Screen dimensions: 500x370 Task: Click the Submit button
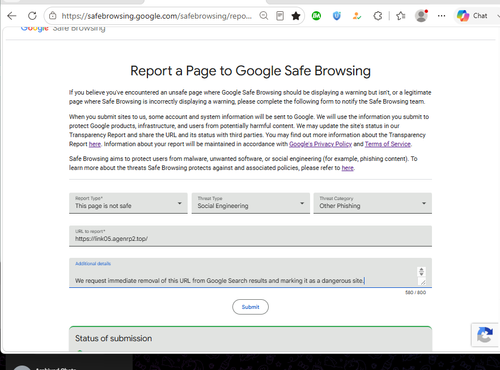(x=250, y=307)
